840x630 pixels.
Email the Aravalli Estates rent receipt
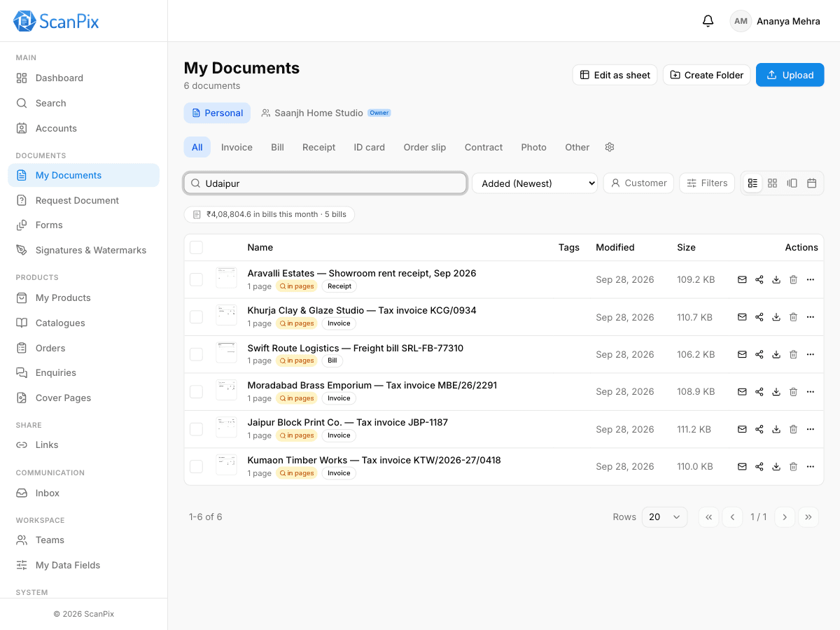click(742, 280)
